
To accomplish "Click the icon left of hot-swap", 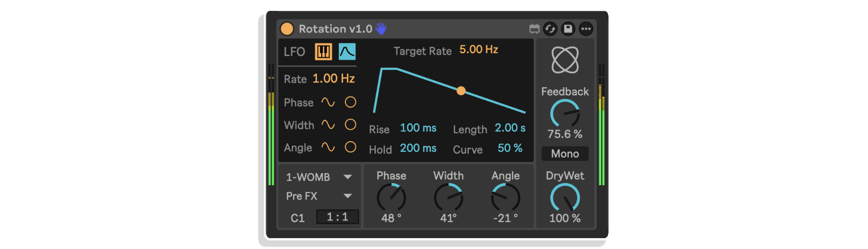I will coord(534,29).
